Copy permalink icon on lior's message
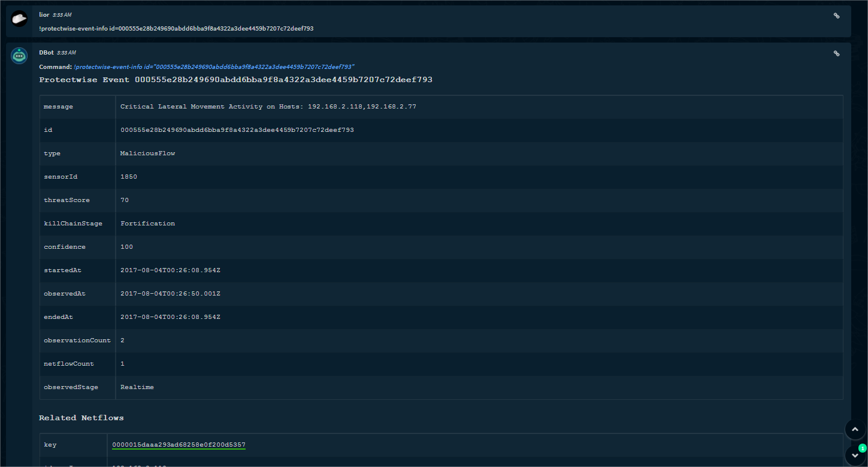 pos(836,16)
